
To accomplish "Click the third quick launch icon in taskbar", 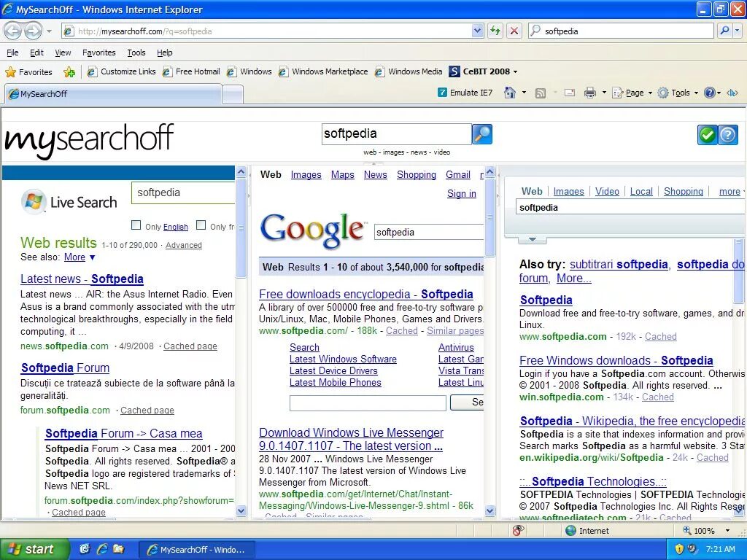I will click(x=118, y=550).
